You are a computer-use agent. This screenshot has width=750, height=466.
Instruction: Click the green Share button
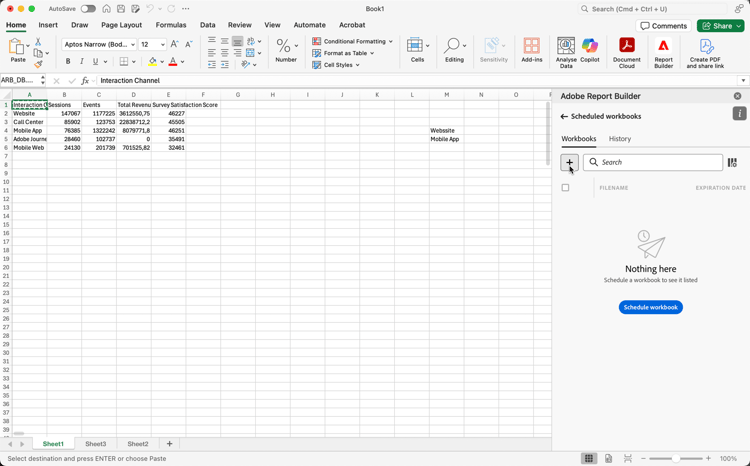pos(720,26)
